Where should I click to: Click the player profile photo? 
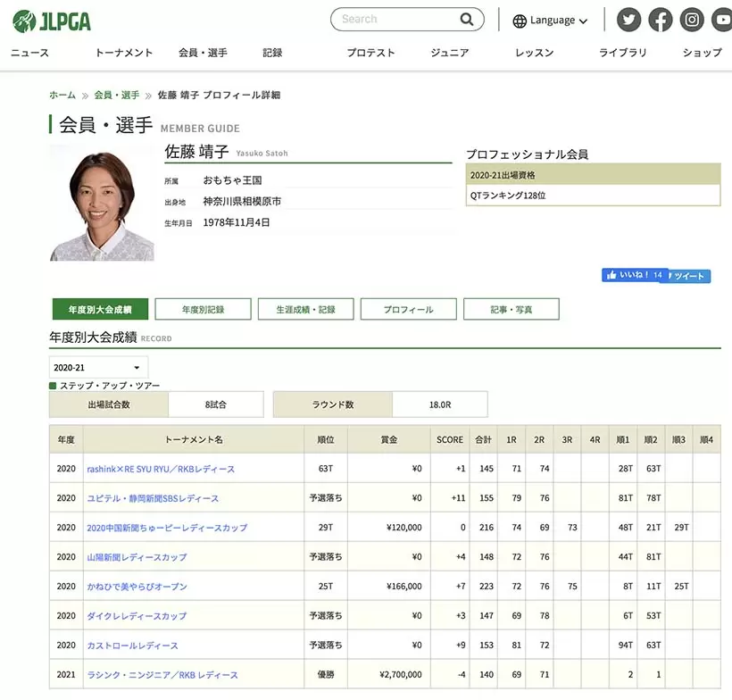click(x=102, y=204)
